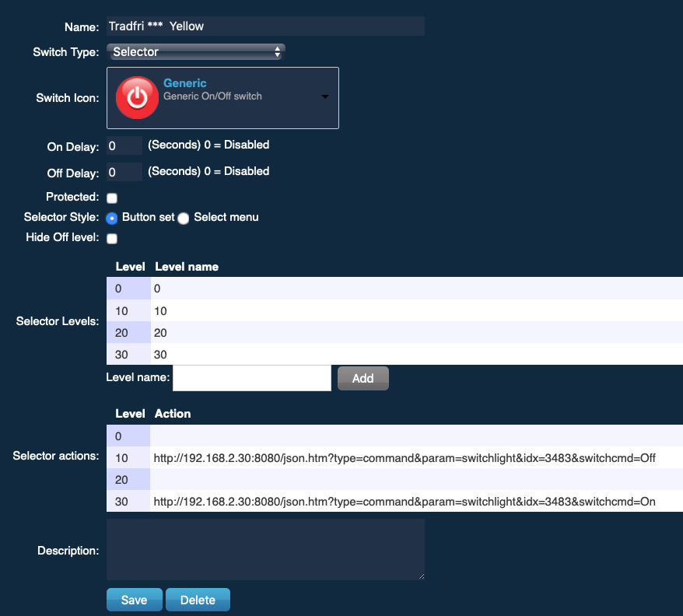Open the Switch Type Selector dropdown

tap(196, 52)
